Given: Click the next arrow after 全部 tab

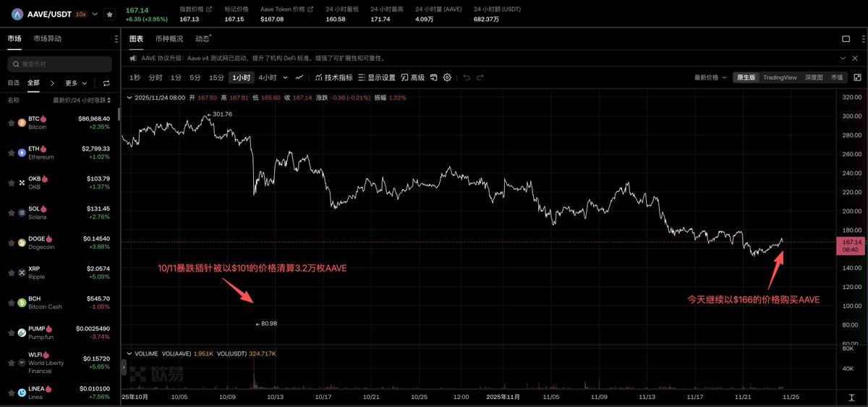Looking at the screenshot, I should coord(52,83).
